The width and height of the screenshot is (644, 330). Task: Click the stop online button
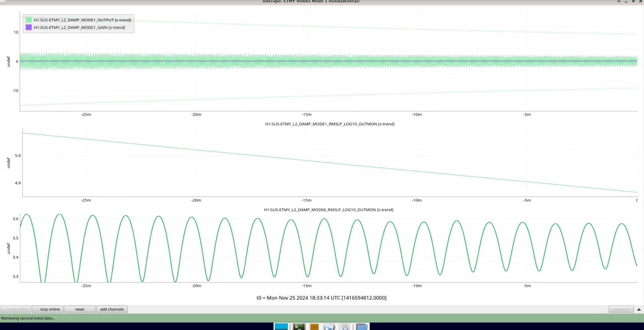48,309
